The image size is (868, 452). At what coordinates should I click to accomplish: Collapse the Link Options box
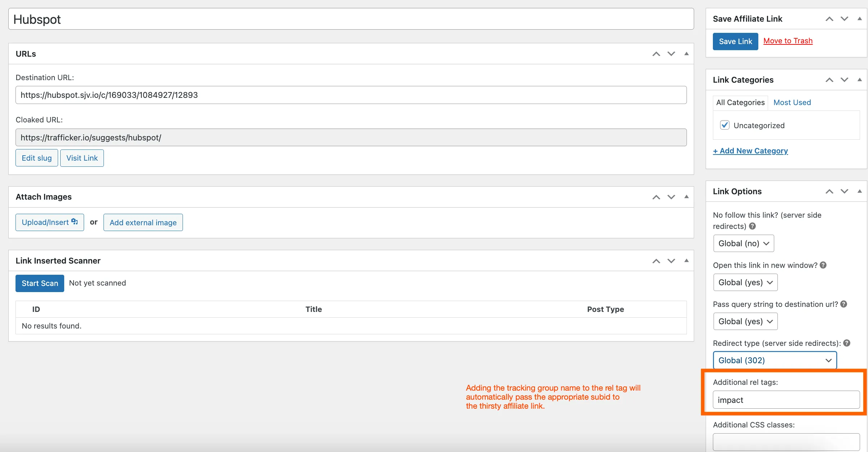[x=859, y=191]
